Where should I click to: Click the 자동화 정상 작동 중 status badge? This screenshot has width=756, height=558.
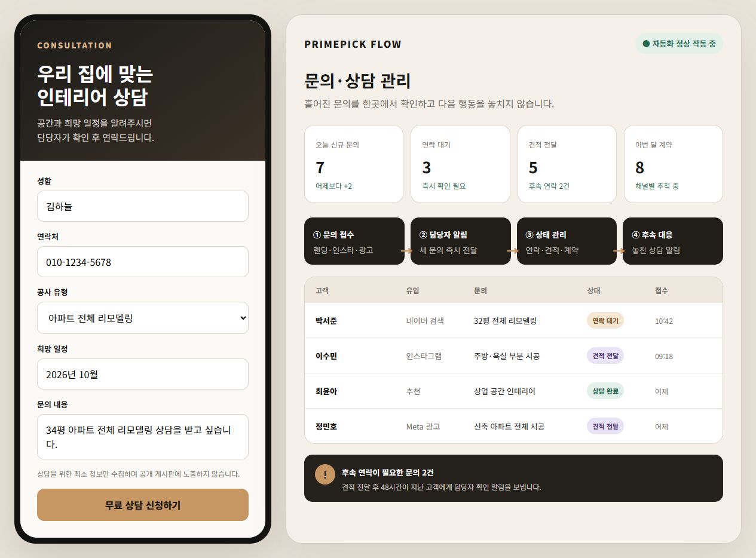[679, 44]
